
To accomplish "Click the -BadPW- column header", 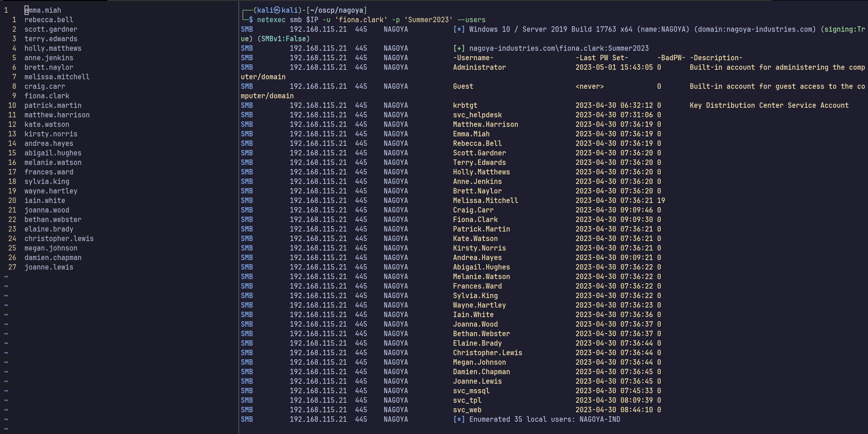I will pos(671,58).
